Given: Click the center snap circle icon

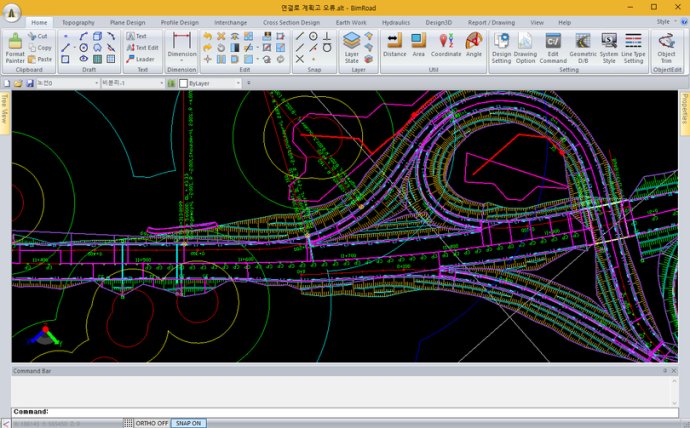Looking at the screenshot, I should coord(313,36).
